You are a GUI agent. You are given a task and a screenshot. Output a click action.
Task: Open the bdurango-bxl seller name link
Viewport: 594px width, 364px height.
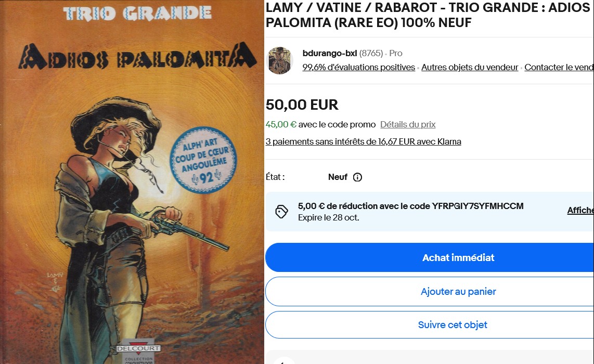point(330,54)
